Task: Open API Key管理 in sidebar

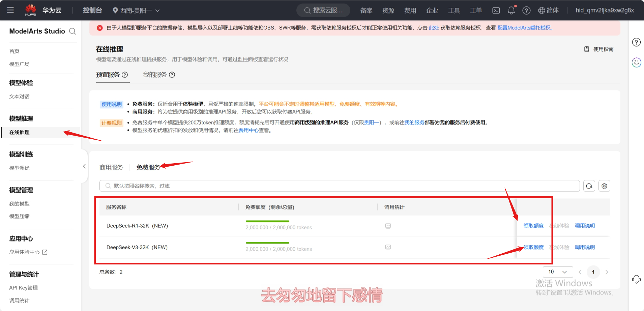Action: point(23,288)
